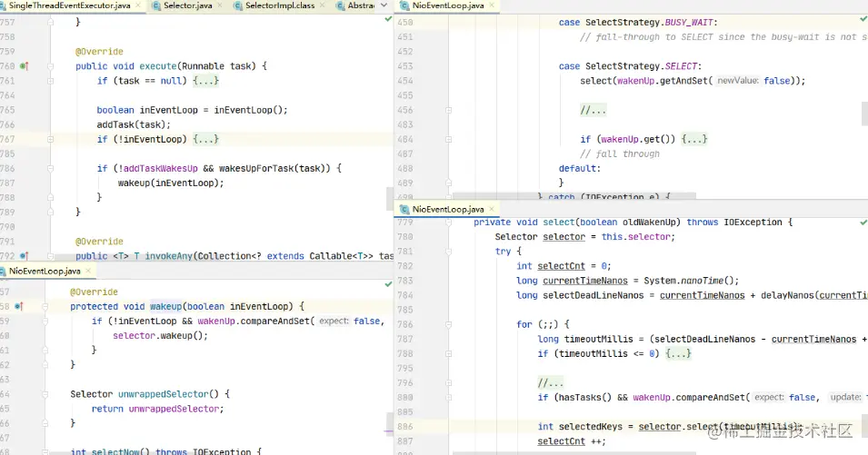Click vertical scrollbar thumb in top-right NioEventLoop pane
The height and width of the screenshot is (455, 868).
pos(864,114)
